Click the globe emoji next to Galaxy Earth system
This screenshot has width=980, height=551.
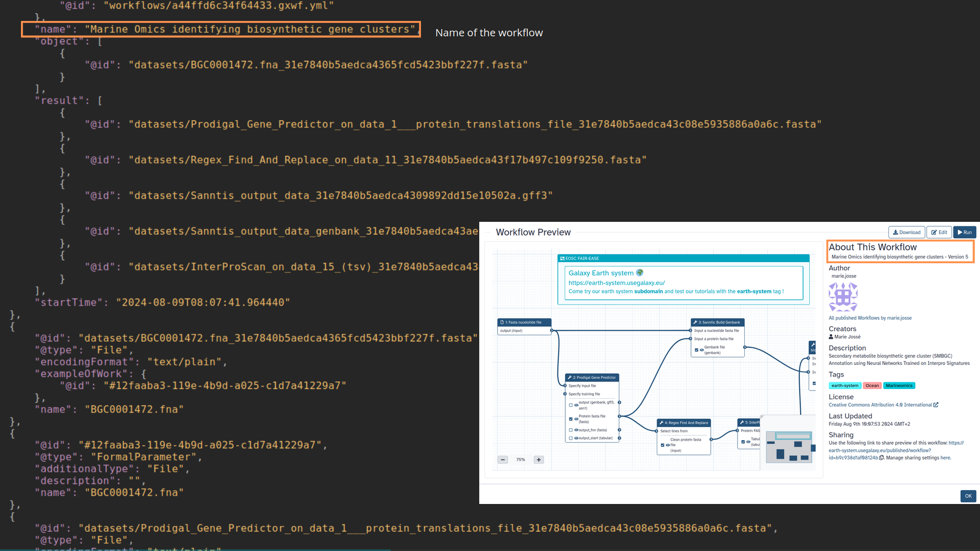click(x=639, y=273)
